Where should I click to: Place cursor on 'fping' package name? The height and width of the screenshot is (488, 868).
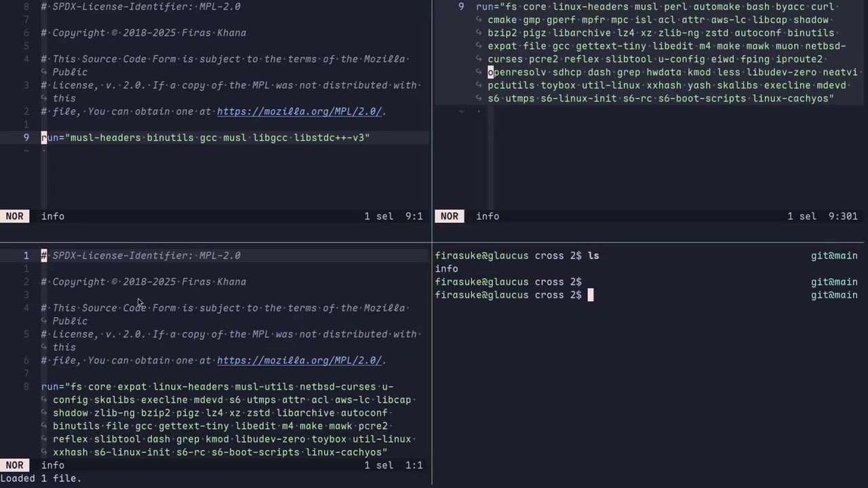point(755,59)
